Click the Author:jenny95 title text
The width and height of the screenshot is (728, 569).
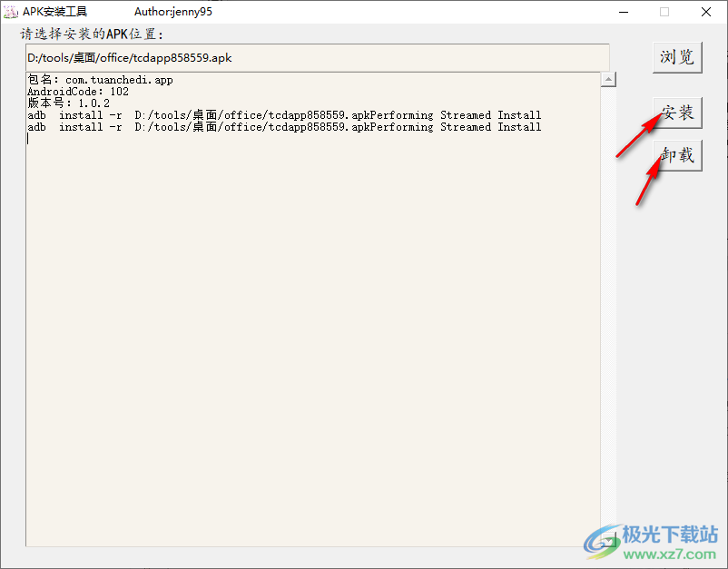click(173, 12)
